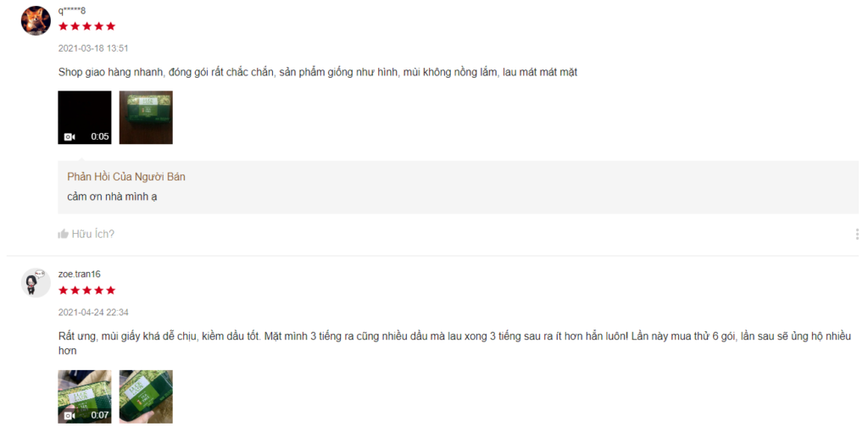Select the seller reply cảm ơn nhà mình ạ
The width and height of the screenshot is (868, 432).
(112, 197)
